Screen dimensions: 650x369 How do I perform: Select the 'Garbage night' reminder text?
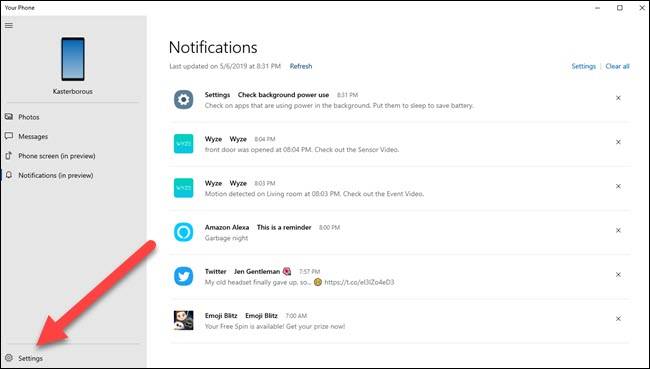(x=226, y=238)
